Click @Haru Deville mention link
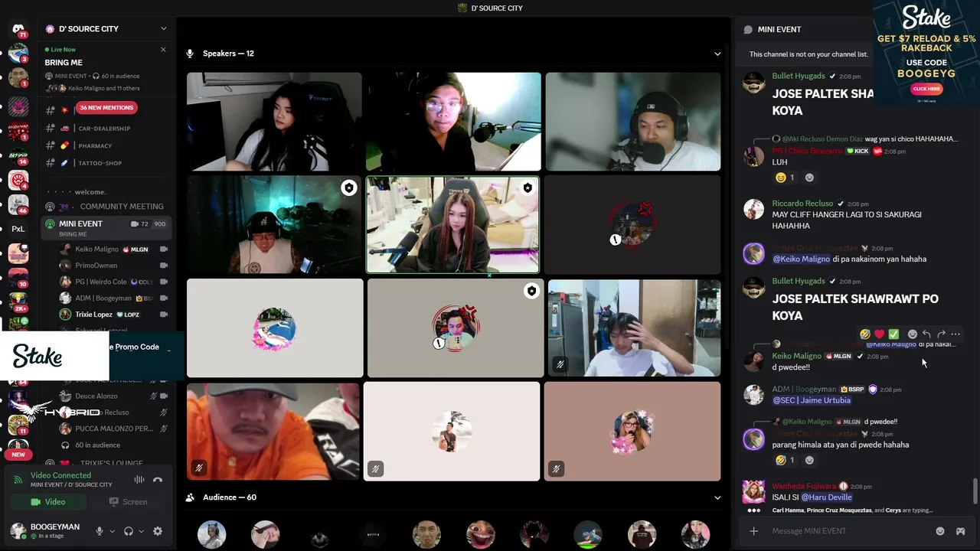Viewport: 980px width, 551px height. 826,497
